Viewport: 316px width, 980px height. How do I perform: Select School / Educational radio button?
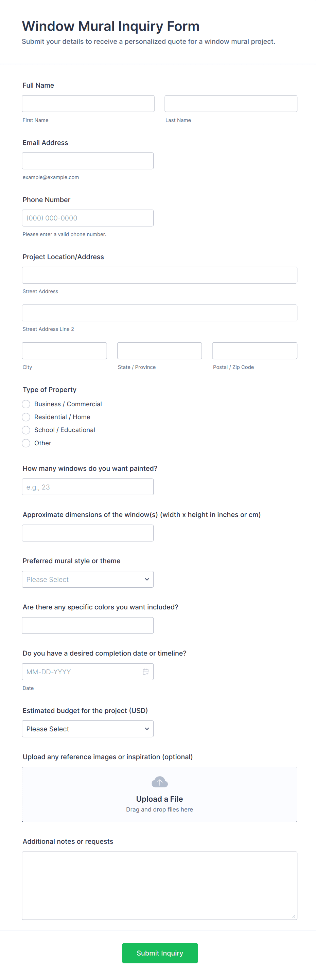(x=26, y=429)
